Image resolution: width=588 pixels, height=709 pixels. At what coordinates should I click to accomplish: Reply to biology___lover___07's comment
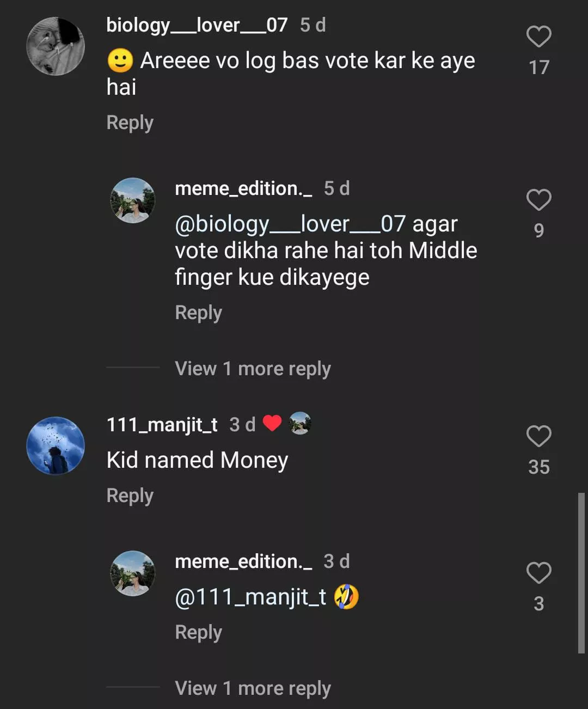(130, 123)
